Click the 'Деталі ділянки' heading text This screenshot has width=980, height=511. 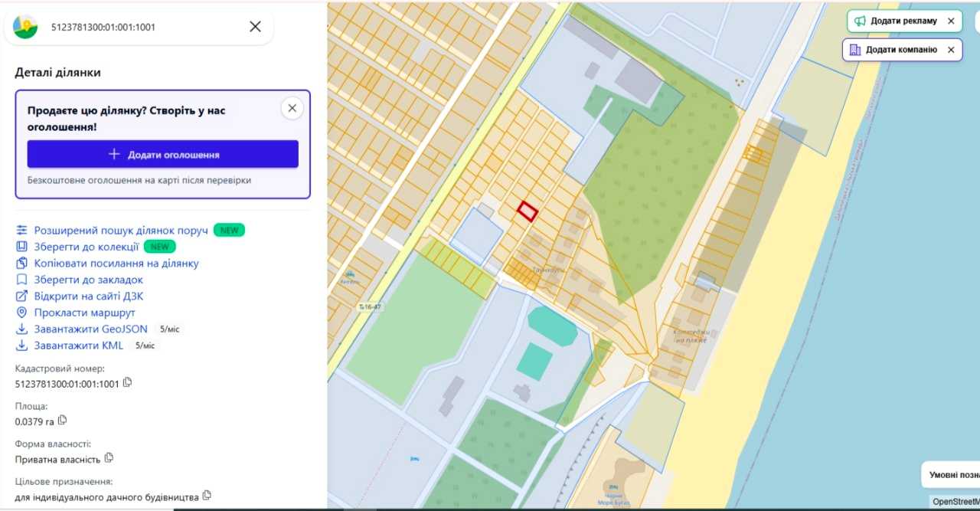[x=58, y=73]
